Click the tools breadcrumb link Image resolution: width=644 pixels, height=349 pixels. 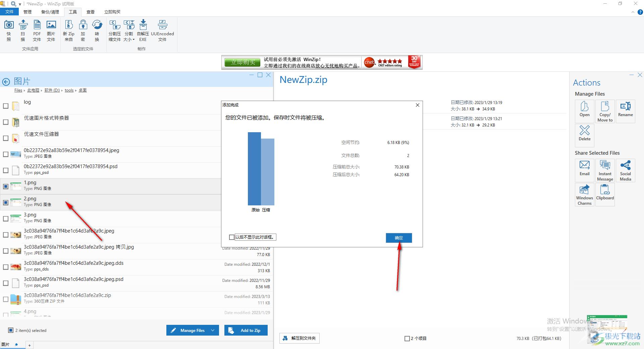click(69, 90)
